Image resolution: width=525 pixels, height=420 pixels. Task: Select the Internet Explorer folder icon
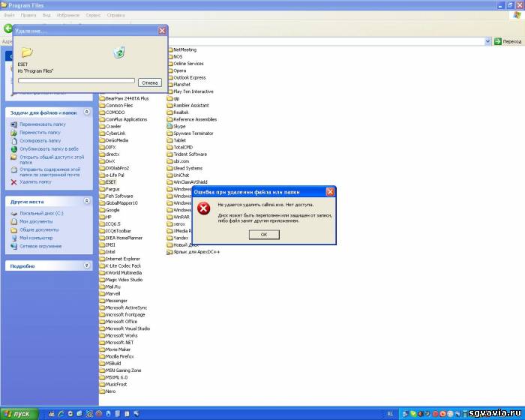click(x=102, y=259)
